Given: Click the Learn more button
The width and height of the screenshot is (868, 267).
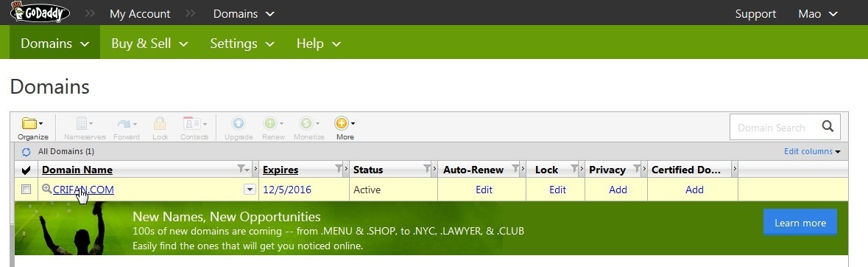Looking at the screenshot, I should 800,223.
